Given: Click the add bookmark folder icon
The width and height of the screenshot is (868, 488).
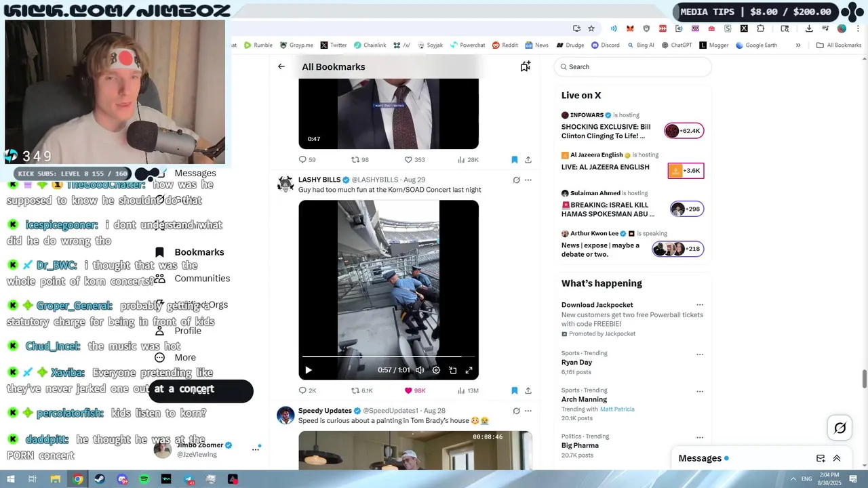Looking at the screenshot, I should (x=525, y=66).
